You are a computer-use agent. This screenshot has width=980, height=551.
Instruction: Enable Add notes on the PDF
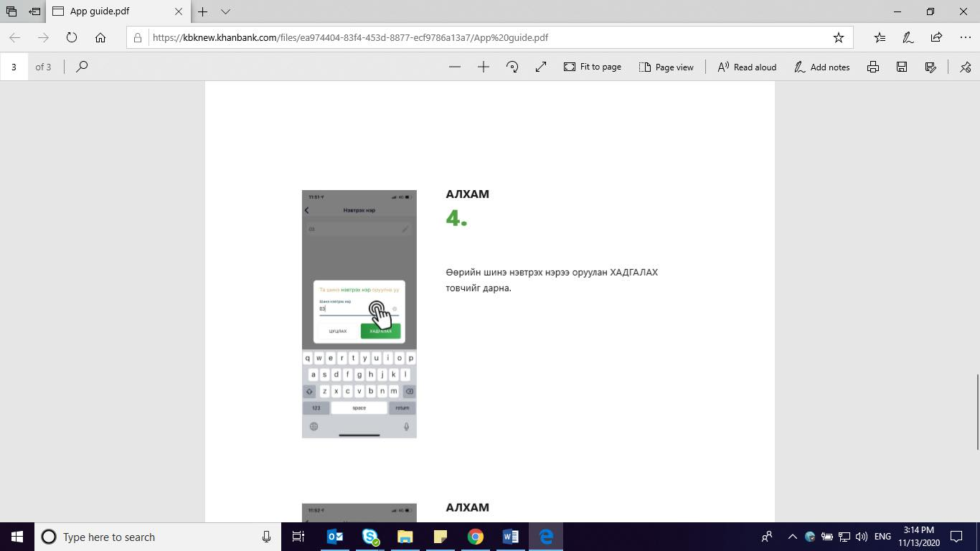click(x=821, y=67)
